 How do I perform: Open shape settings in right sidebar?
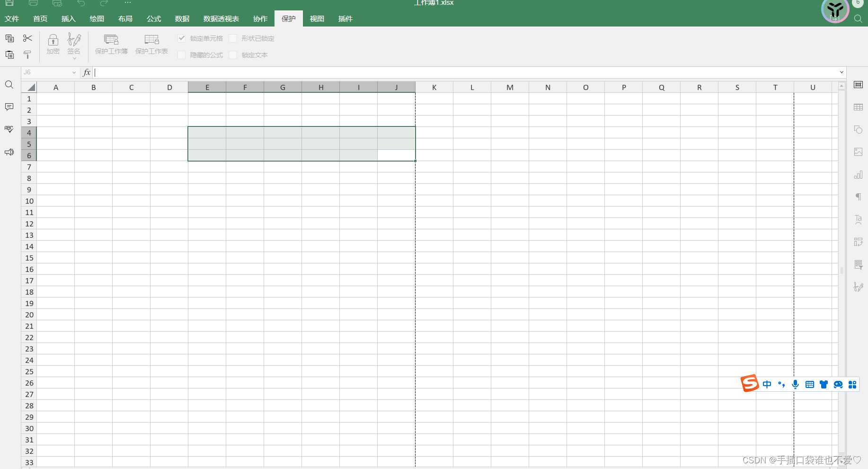tap(858, 129)
